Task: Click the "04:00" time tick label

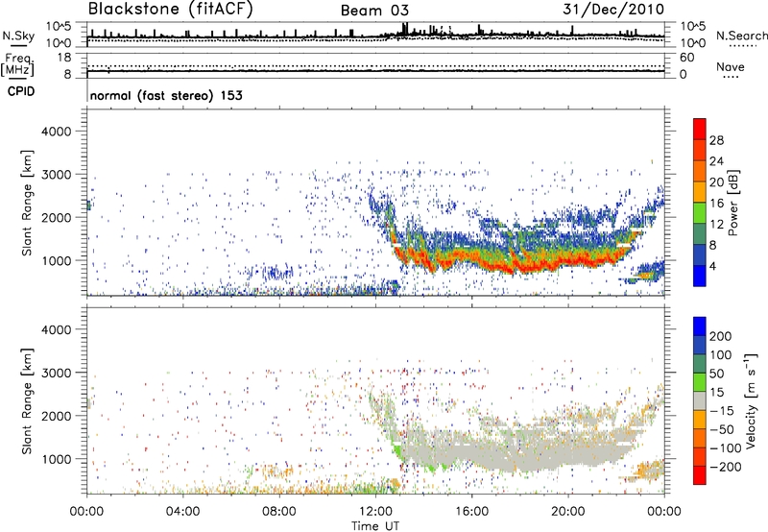Action: coord(182,512)
